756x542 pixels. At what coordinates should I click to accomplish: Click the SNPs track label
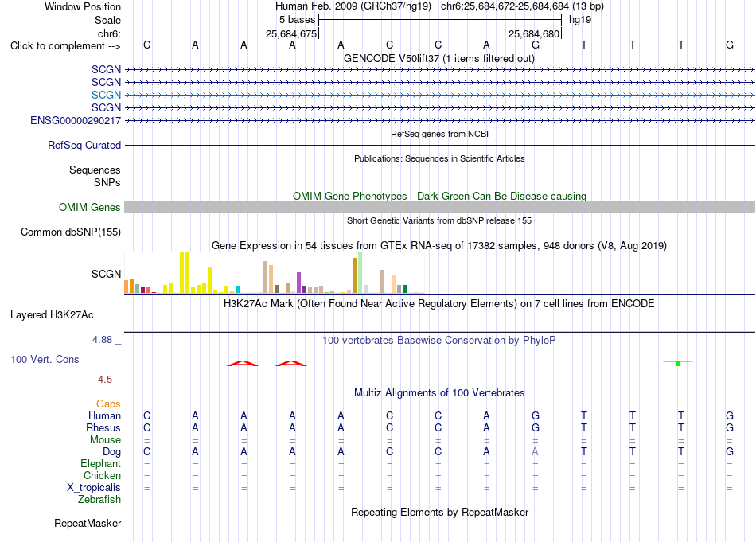click(x=107, y=183)
